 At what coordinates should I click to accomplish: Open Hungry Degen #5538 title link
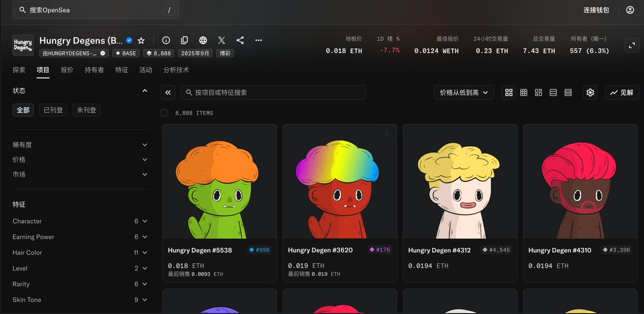point(200,250)
